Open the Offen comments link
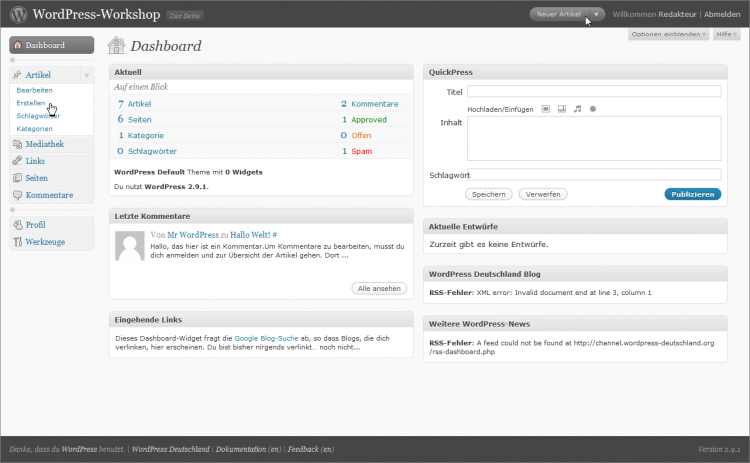750x463 pixels. tap(361, 135)
